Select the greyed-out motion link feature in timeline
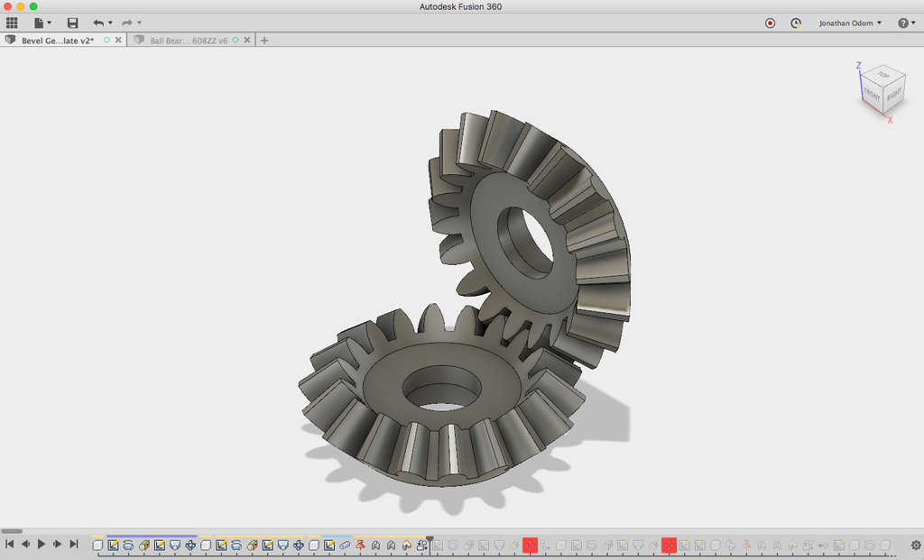 (x=808, y=546)
